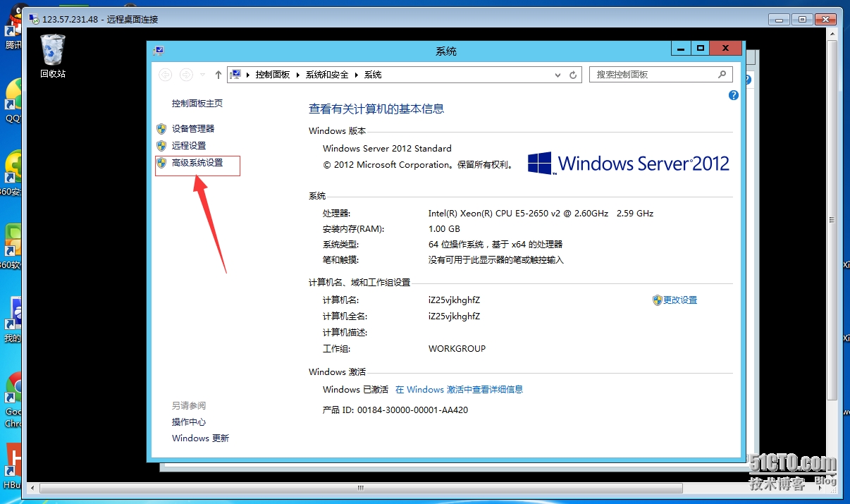This screenshot has height=504, width=850.
Task: Click the Remote Desktop Connection title icon
Action: click(x=33, y=19)
